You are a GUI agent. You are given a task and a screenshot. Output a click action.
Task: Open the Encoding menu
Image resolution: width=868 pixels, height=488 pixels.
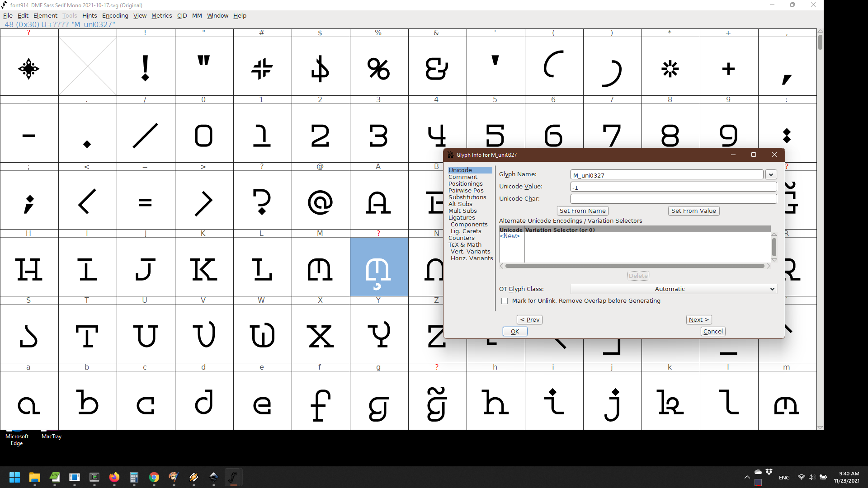click(115, 15)
